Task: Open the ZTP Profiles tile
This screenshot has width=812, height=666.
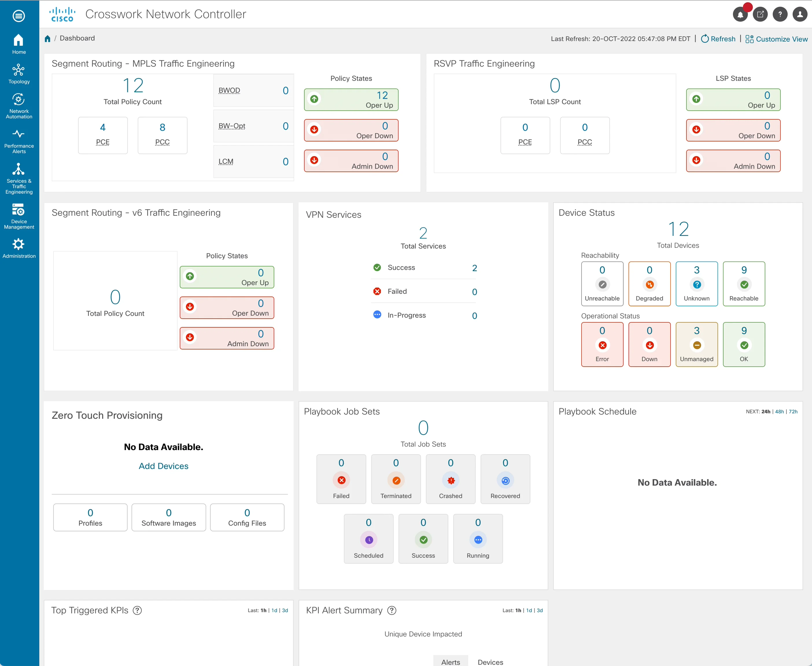Action: [x=90, y=517]
